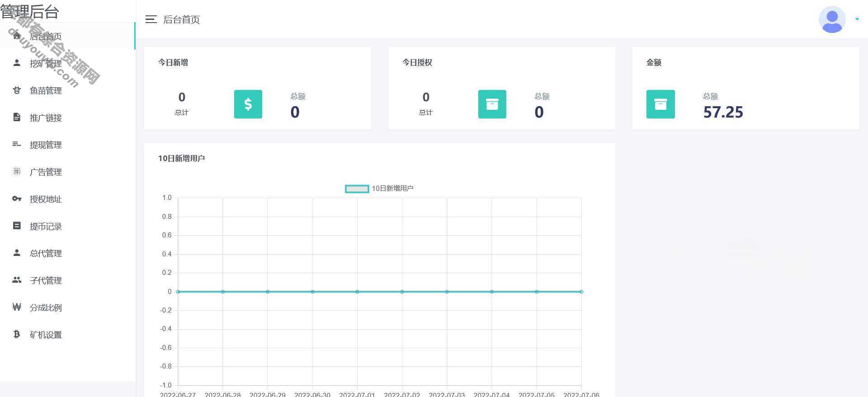The image size is (868, 397).
Task: Open 授权地址 menu item
Action: (68, 199)
